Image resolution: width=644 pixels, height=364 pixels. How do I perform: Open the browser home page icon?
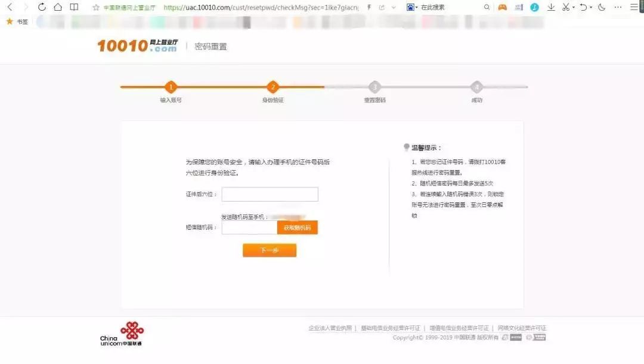[58, 7]
